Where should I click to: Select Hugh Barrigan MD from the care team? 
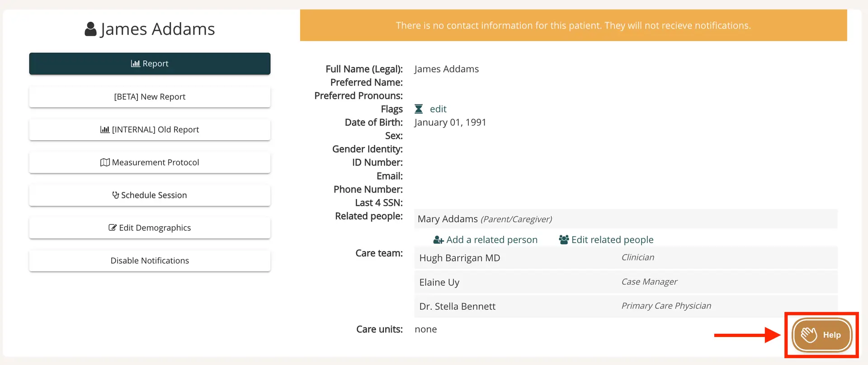pyautogui.click(x=459, y=258)
